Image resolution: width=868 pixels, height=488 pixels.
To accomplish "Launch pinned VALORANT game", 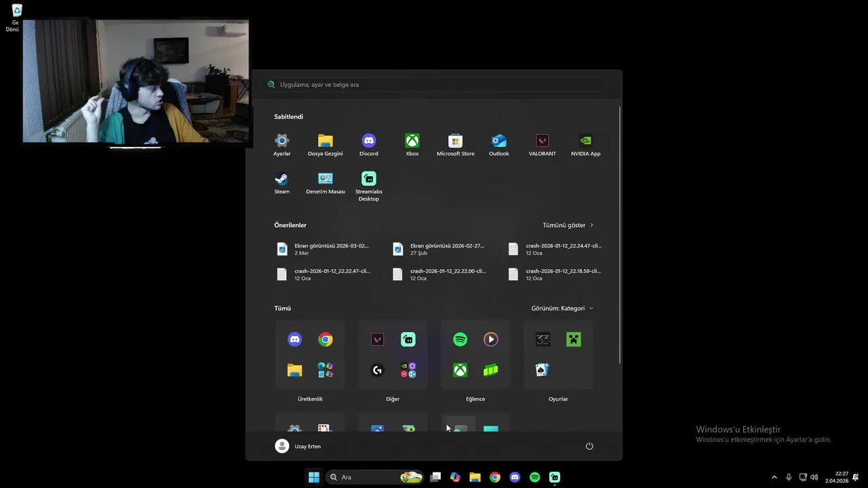I will [x=542, y=144].
